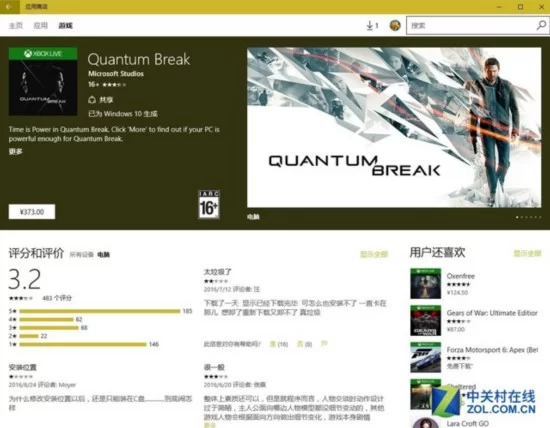
Task: Select the 5-star rating bar
Action: coord(100,311)
